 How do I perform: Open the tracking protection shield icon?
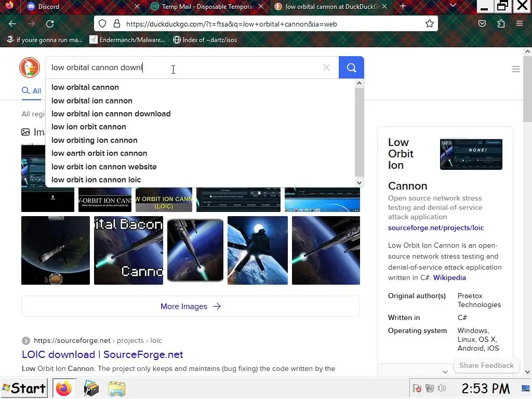(x=102, y=24)
